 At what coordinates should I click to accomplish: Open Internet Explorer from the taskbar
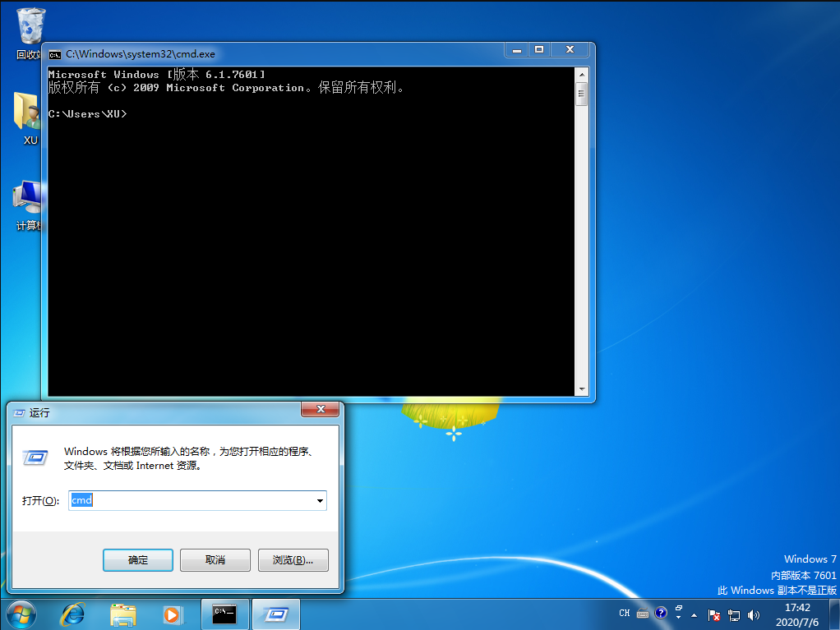click(72, 614)
